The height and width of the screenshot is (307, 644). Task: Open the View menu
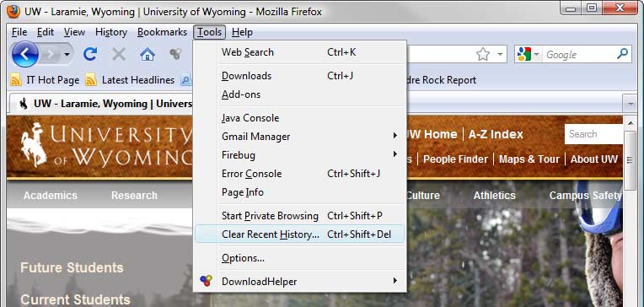(x=74, y=32)
